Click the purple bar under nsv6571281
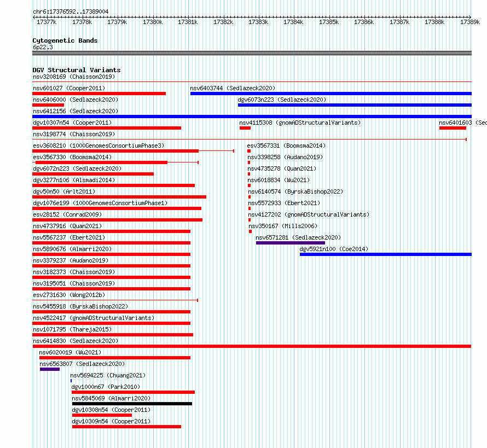This screenshot has height=448, width=487. click(291, 243)
